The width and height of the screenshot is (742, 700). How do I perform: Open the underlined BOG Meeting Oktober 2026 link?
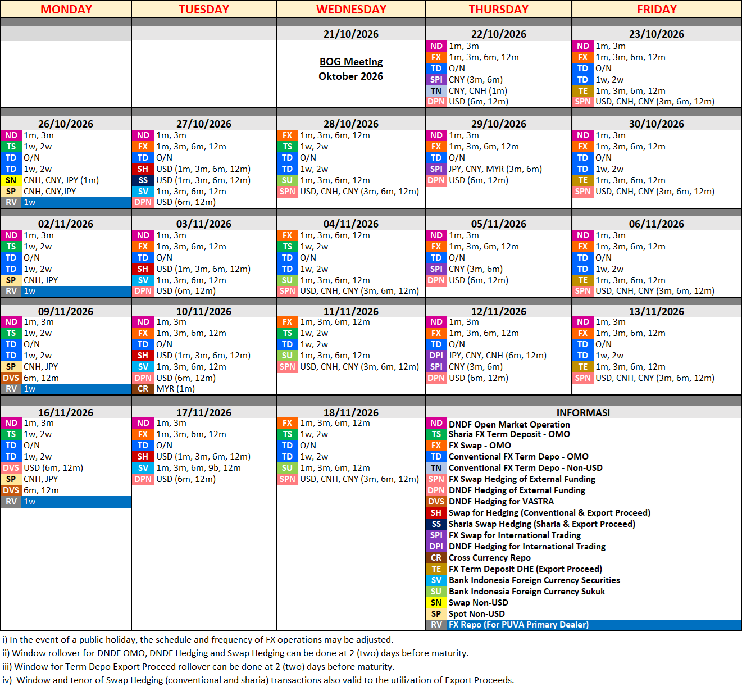point(351,69)
